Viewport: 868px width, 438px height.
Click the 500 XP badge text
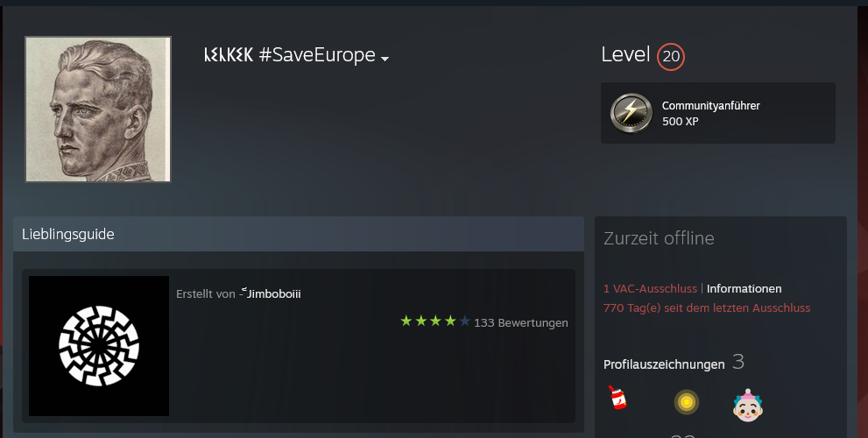tap(681, 121)
